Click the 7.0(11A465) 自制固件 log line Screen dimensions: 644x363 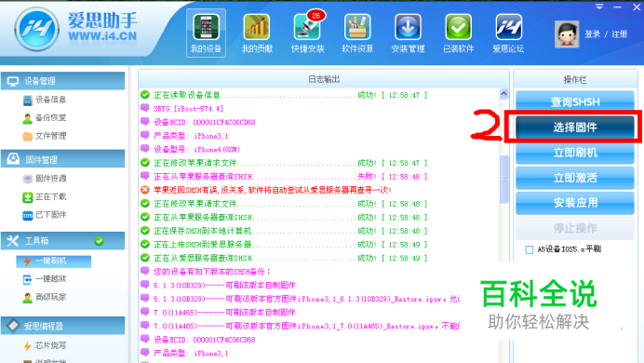(x=224, y=313)
